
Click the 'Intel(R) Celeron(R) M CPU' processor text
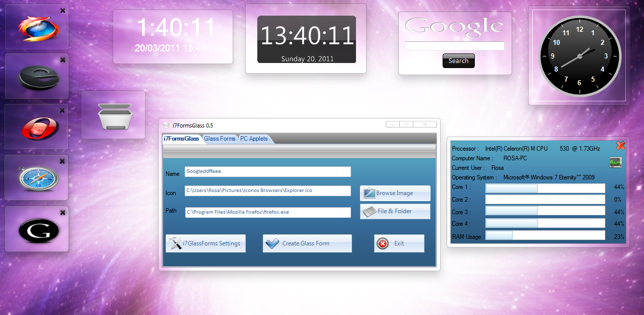click(516, 149)
